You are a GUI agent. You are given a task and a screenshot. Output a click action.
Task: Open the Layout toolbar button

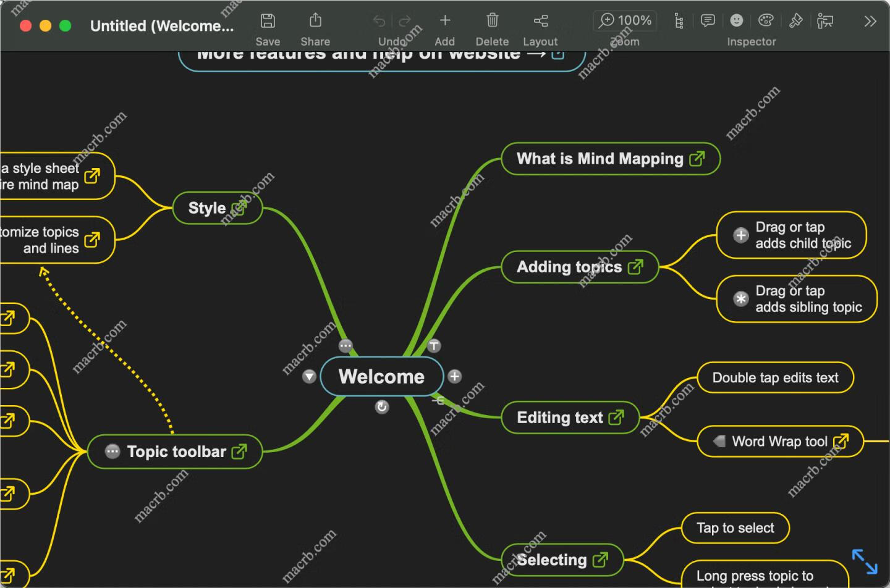click(541, 21)
